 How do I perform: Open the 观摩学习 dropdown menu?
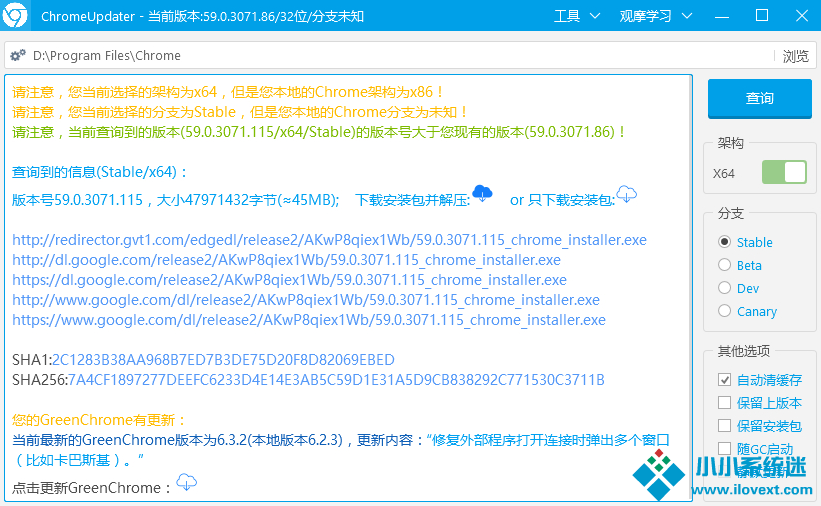656,16
